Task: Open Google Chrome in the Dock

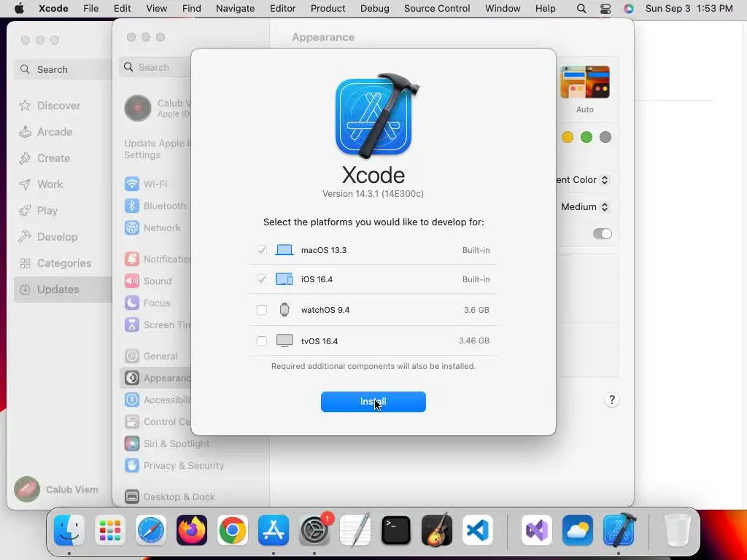Action: (233, 530)
